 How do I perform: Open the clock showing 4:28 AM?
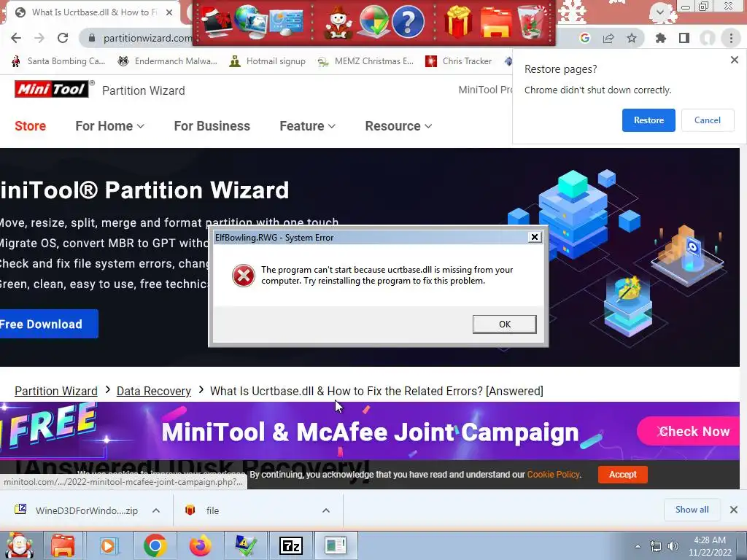click(710, 546)
